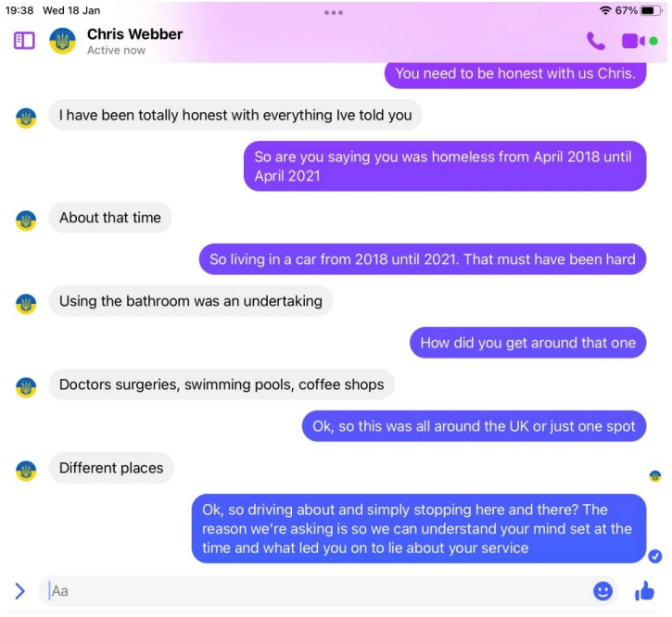This screenshot has height=617, width=672.
Task: Select the 'Doctors surgeries, swimming pools' message
Action: point(222,384)
